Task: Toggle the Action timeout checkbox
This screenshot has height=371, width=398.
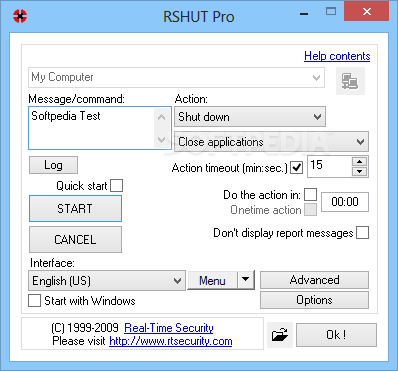Action: tap(296, 168)
